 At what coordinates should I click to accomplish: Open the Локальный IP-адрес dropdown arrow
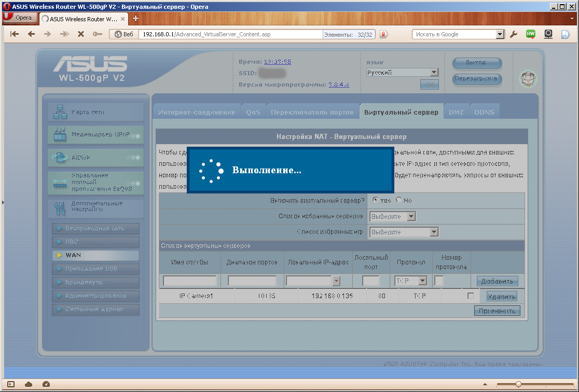coord(336,281)
